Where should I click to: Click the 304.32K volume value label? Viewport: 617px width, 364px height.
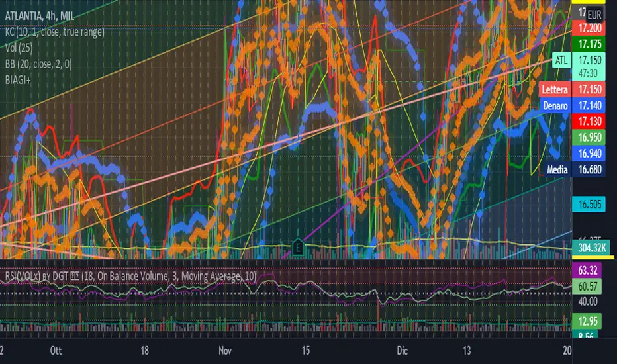(x=591, y=248)
